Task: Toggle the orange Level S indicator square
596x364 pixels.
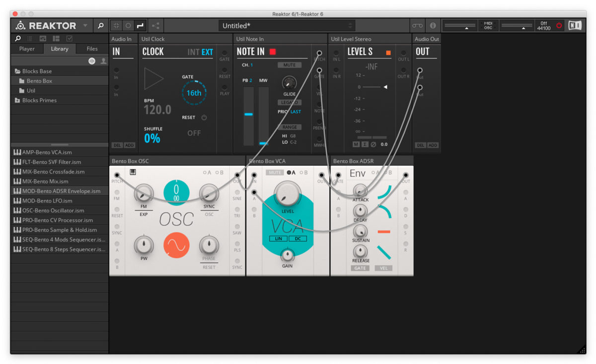Action: click(x=388, y=53)
